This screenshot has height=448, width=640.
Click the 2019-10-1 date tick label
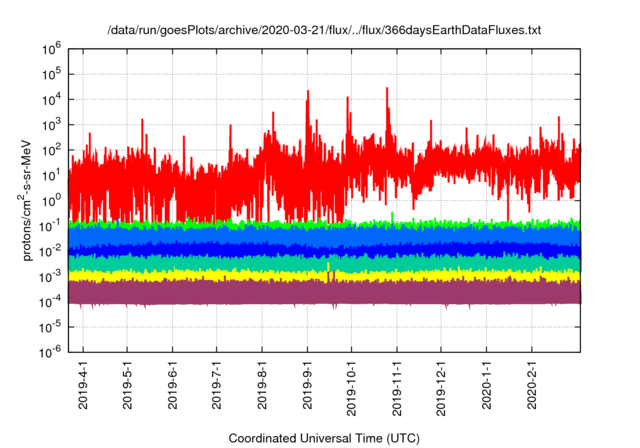351,388
